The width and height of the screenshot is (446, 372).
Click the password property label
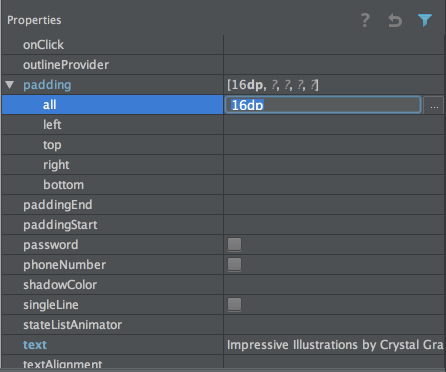[51, 245]
